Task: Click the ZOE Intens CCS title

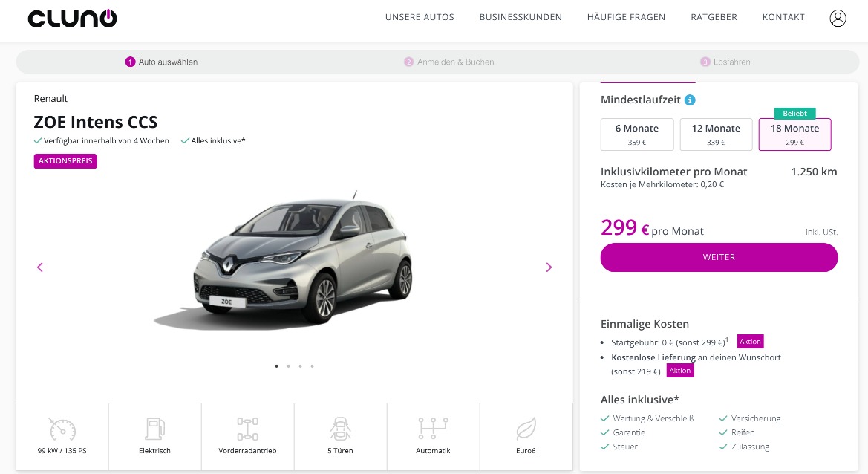Action: click(96, 122)
